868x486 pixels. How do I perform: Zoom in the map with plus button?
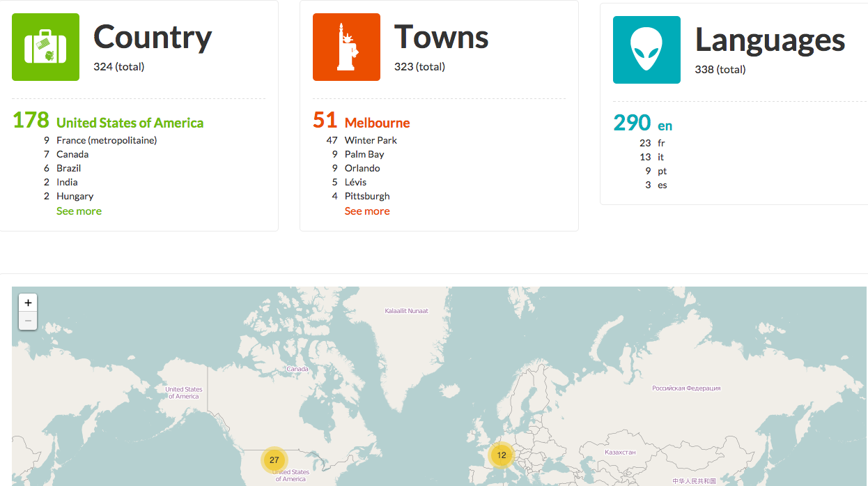click(x=28, y=303)
